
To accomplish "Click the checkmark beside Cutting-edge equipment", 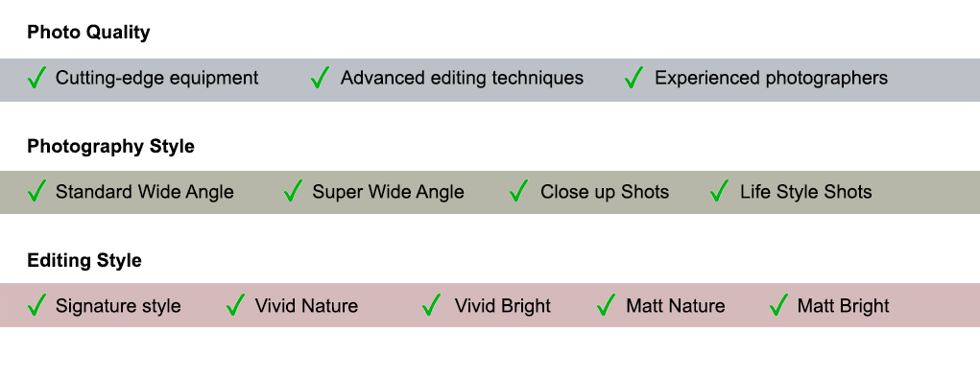I will pos(36,78).
